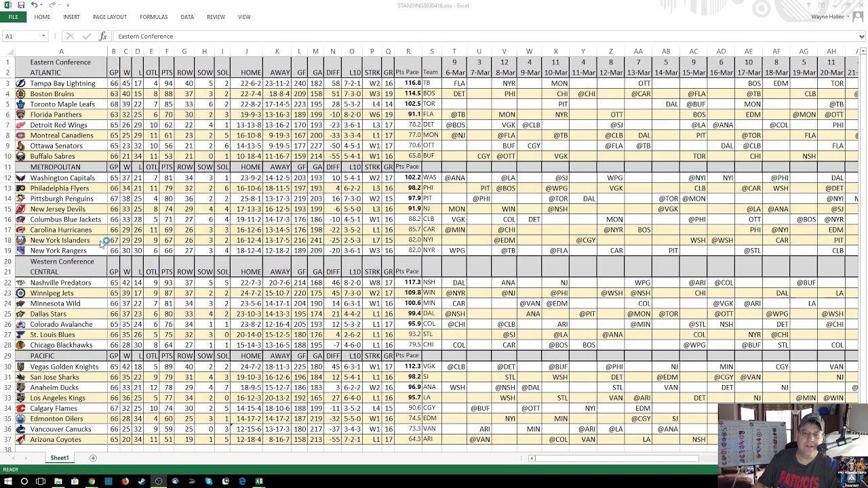
Task: Click the Save icon in the quick access toolbar
Action: 21,5
